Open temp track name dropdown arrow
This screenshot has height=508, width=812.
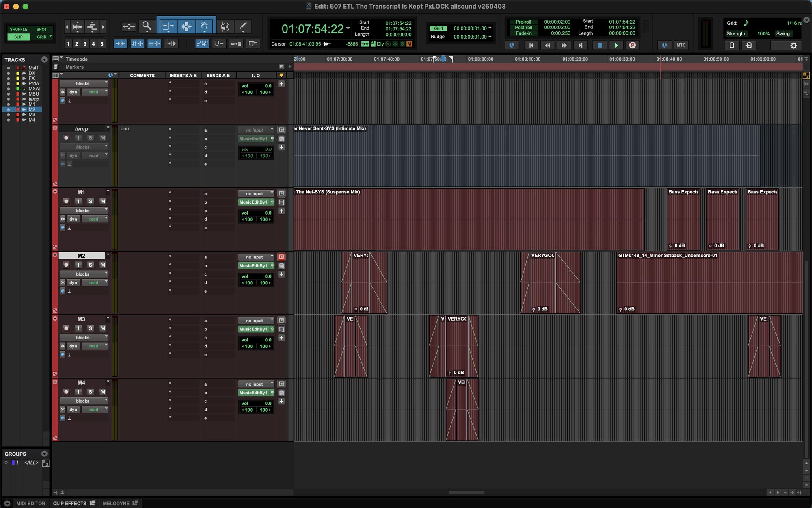108,128
